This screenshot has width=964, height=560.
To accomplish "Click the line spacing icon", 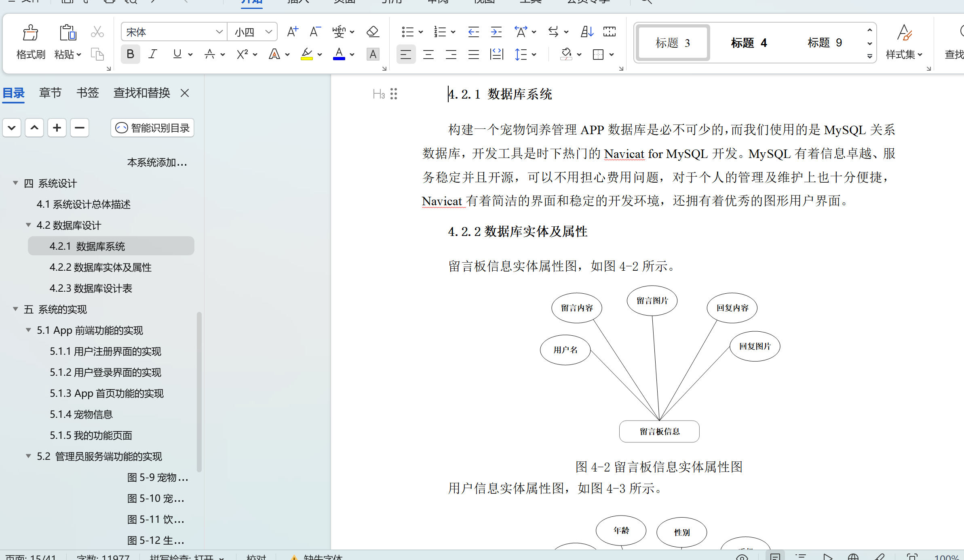I will 521,54.
